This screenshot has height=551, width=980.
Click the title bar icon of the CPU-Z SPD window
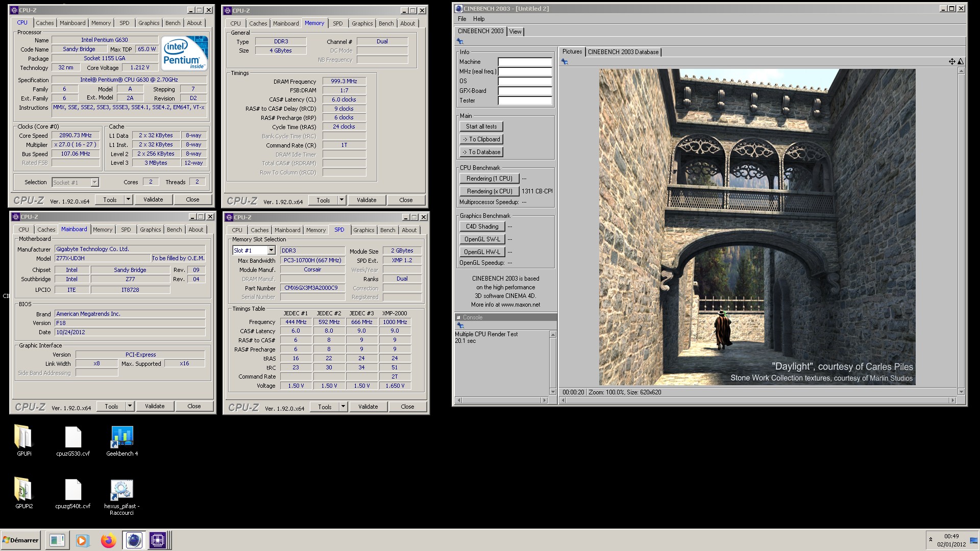pyautogui.click(x=230, y=217)
